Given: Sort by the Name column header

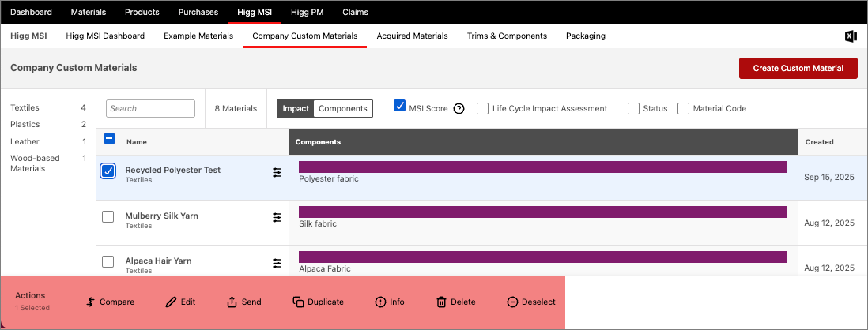Looking at the screenshot, I should point(136,142).
